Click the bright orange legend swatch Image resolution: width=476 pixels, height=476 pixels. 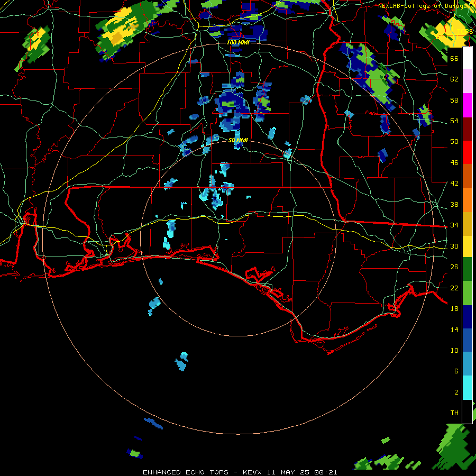(467, 200)
